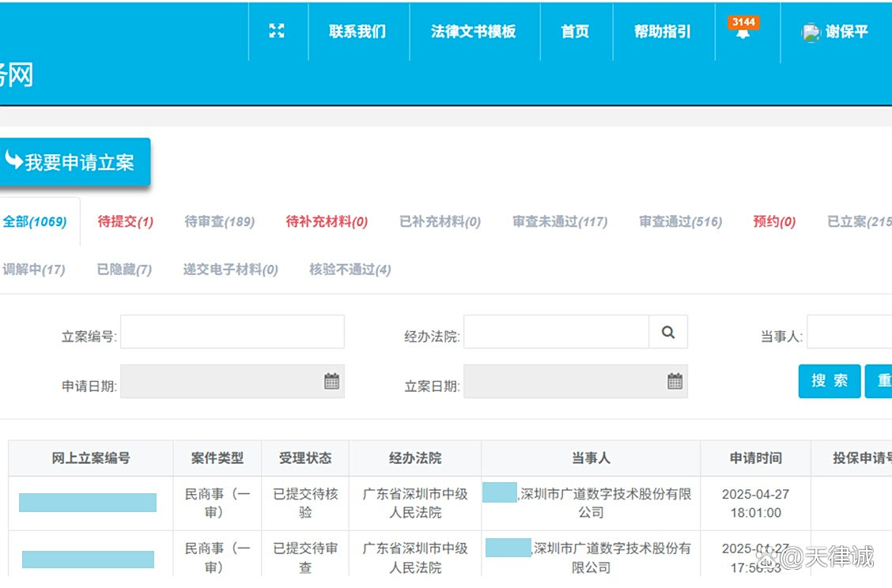892x588 pixels.
Task: Click the 搜索 search button
Action: 829,381
